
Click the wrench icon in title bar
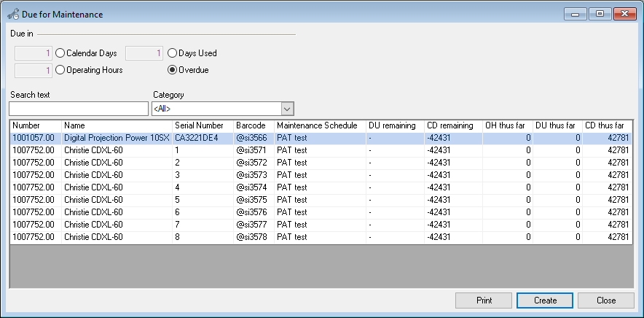pos(12,14)
